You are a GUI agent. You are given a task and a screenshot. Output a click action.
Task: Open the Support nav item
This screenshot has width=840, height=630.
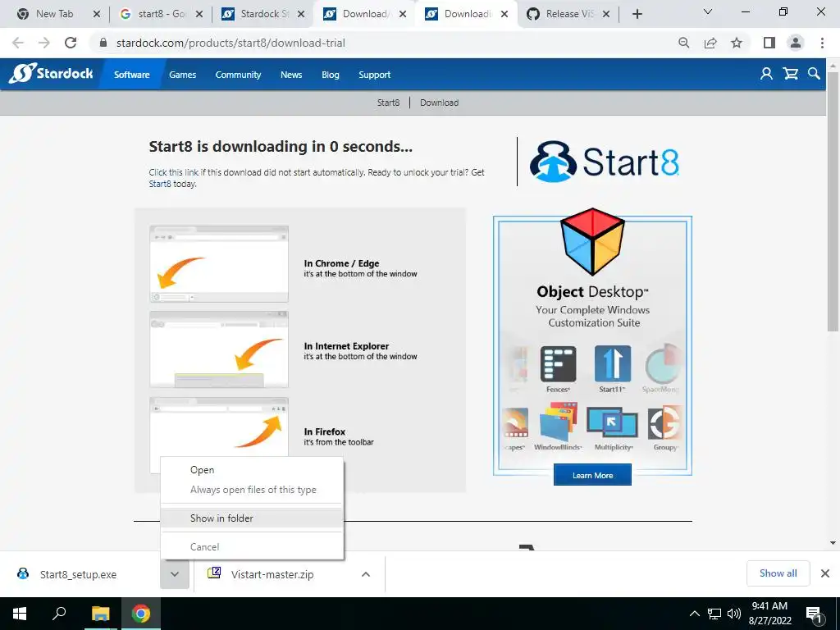click(x=374, y=75)
